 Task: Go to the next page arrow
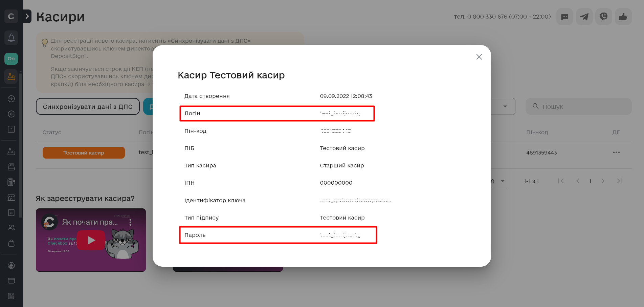coord(603,181)
